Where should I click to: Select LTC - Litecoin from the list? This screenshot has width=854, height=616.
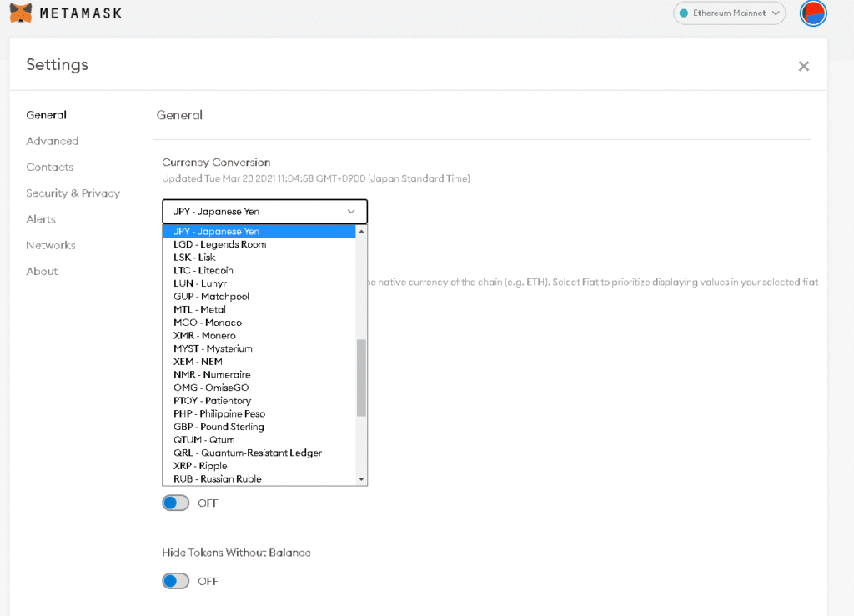point(203,270)
